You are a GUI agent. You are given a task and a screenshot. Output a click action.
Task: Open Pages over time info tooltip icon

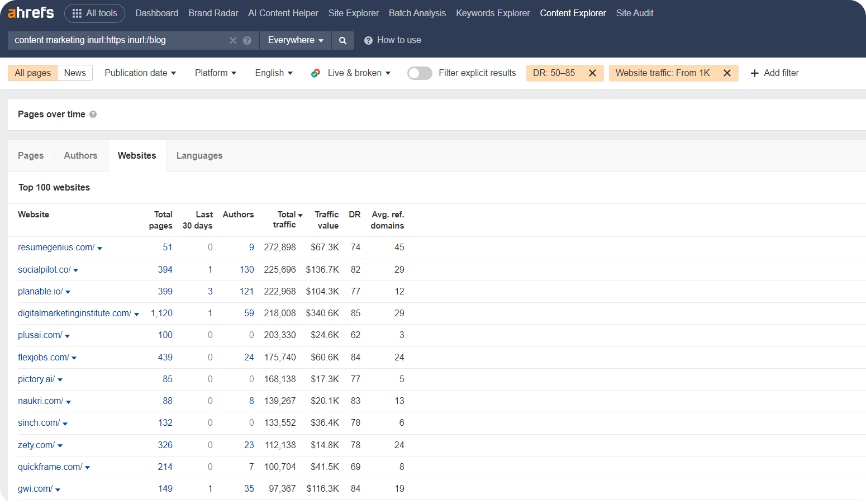point(93,114)
